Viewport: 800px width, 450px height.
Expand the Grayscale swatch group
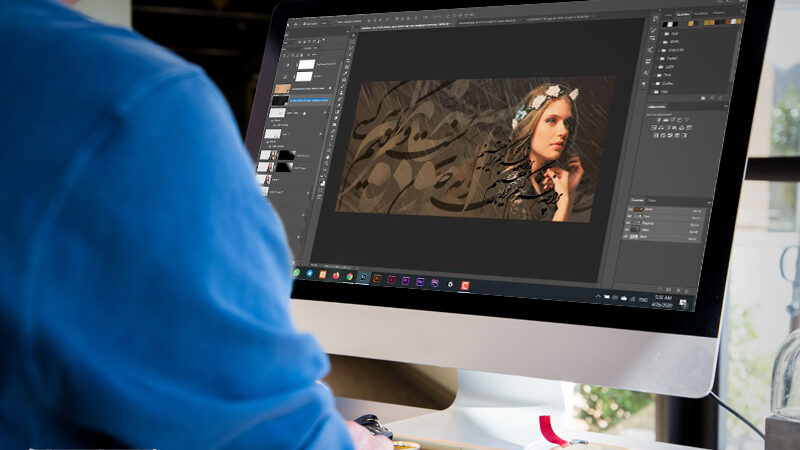pos(659,50)
